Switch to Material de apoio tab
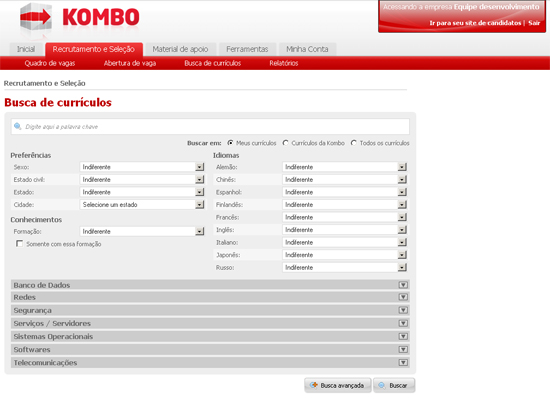 [x=180, y=49]
